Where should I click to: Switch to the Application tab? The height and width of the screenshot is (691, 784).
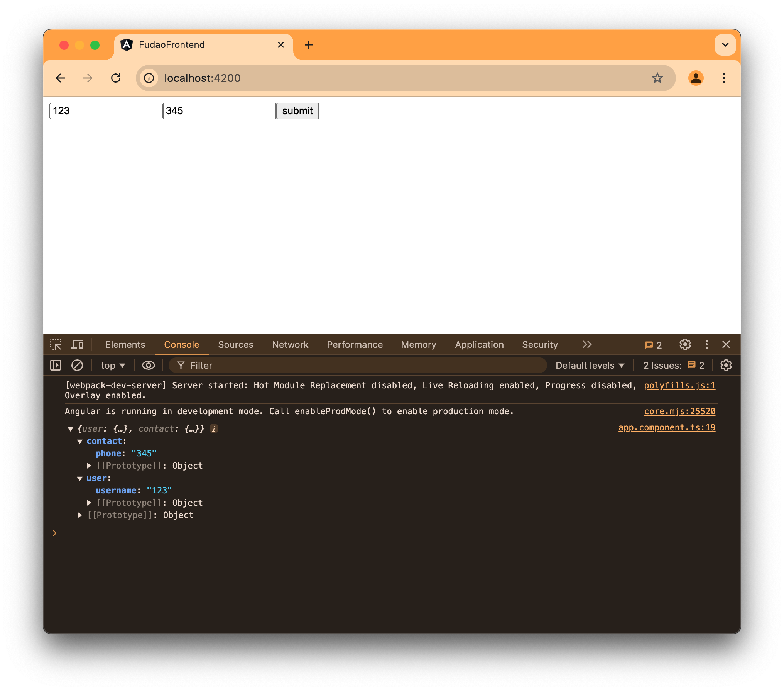[479, 344]
